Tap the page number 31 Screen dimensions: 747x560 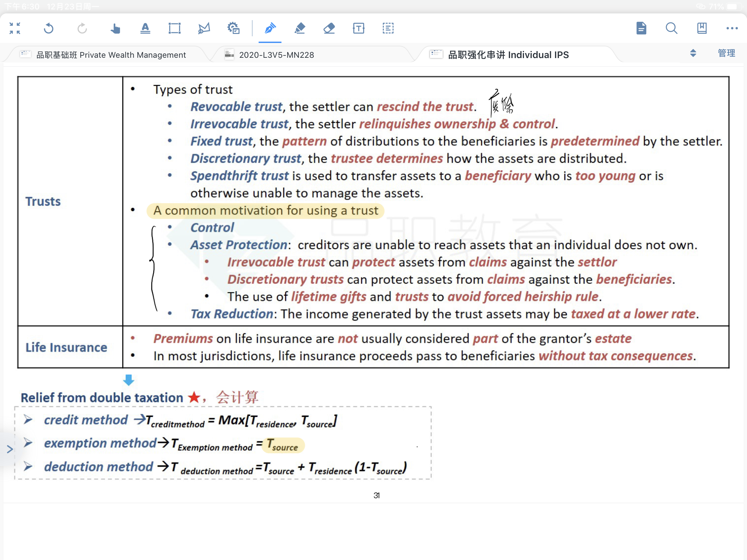377,496
